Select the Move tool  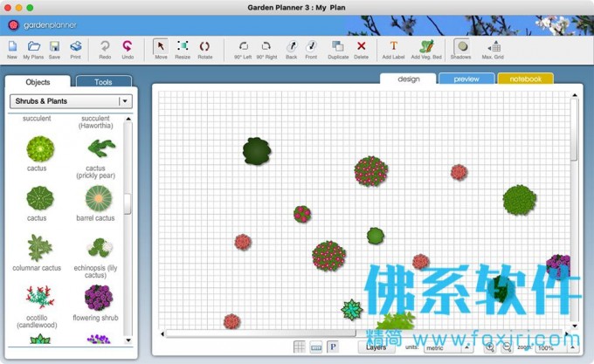[161, 48]
